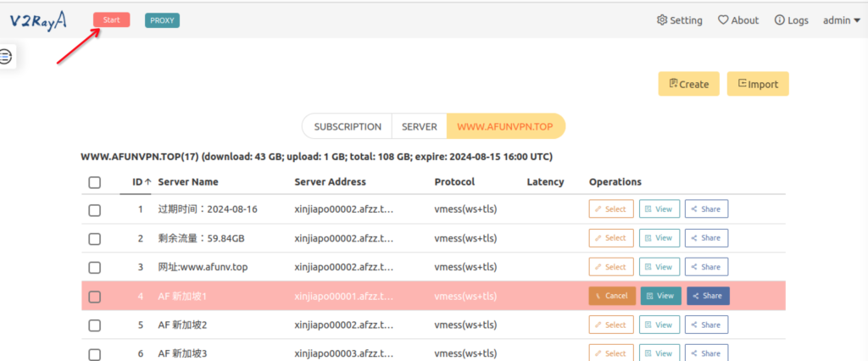The width and height of the screenshot is (868, 361).
Task: Click View for AF 新加坡1 server
Action: 659,296
